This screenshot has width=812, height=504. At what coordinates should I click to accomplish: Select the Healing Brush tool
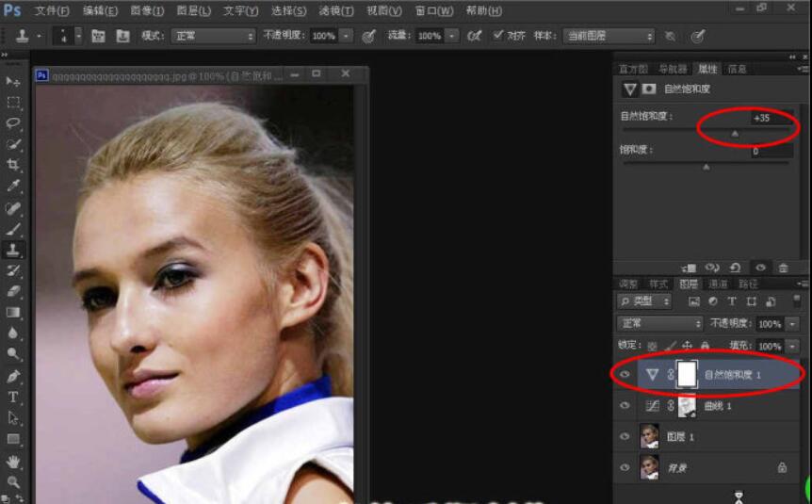13,207
